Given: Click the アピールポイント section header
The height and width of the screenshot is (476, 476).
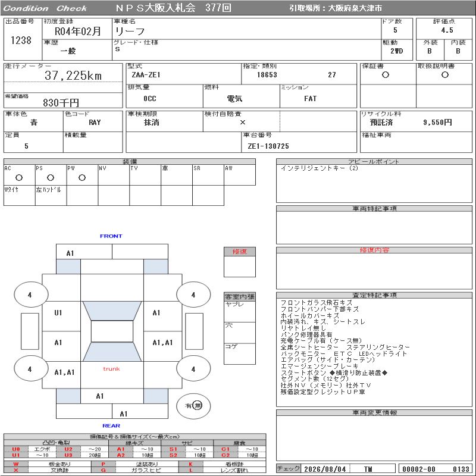Looking at the screenshot, I should (374, 161).
